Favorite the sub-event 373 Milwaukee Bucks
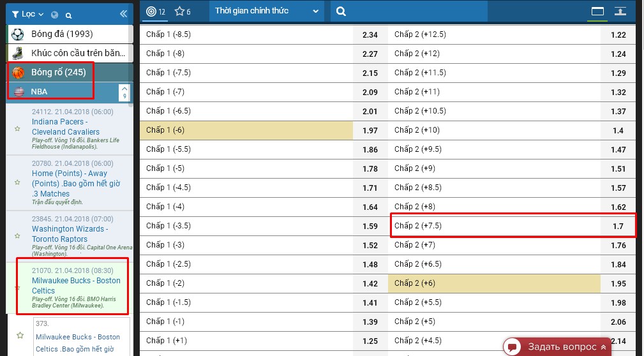The height and width of the screenshot is (356, 644). [20, 336]
